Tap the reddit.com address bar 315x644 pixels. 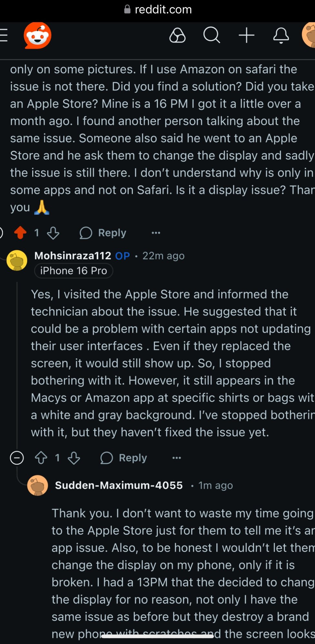click(158, 10)
